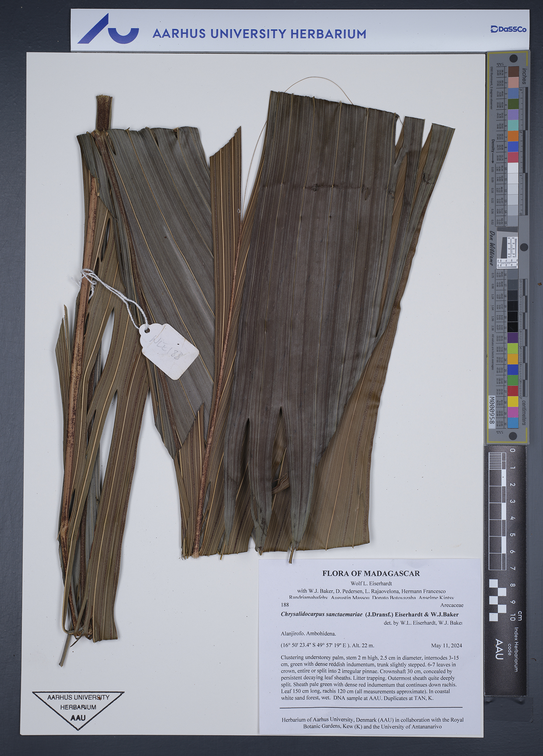Click the FLORA OF MADAGASCAR heading

coord(371,573)
